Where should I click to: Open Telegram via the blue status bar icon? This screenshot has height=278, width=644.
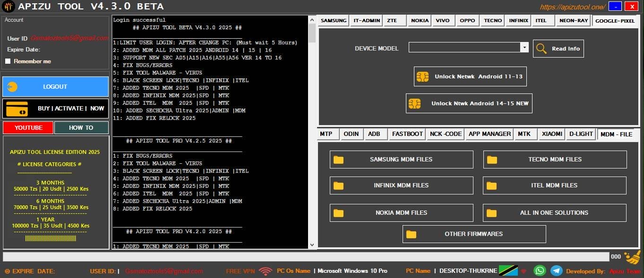click(556, 270)
